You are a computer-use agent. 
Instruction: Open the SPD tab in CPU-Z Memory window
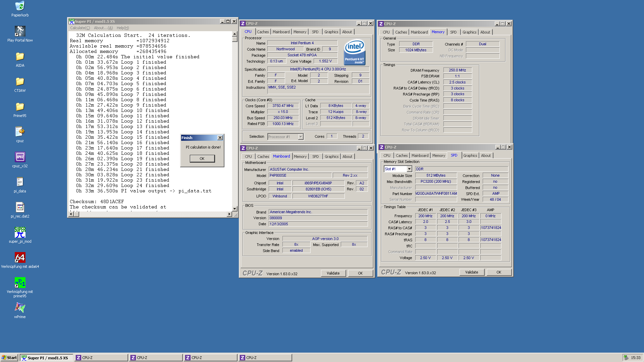453,32
